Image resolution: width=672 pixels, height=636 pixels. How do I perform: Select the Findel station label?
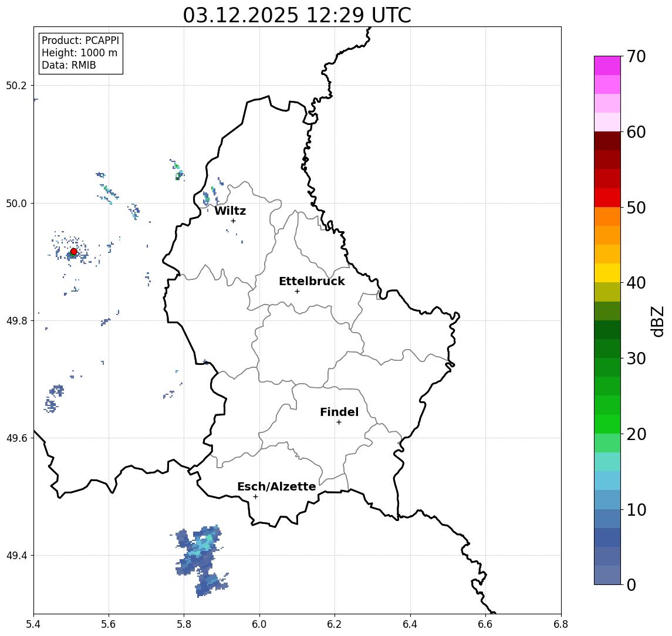[x=339, y=412]
